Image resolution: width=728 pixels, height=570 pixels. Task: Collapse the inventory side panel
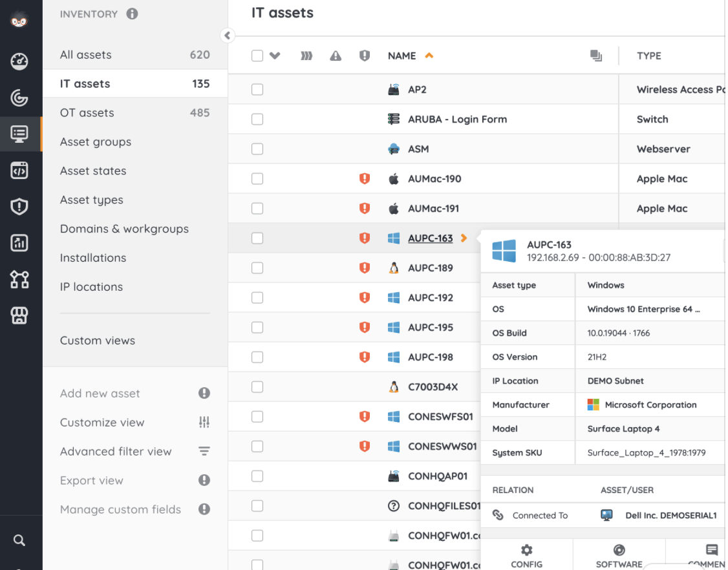(227, 36)
